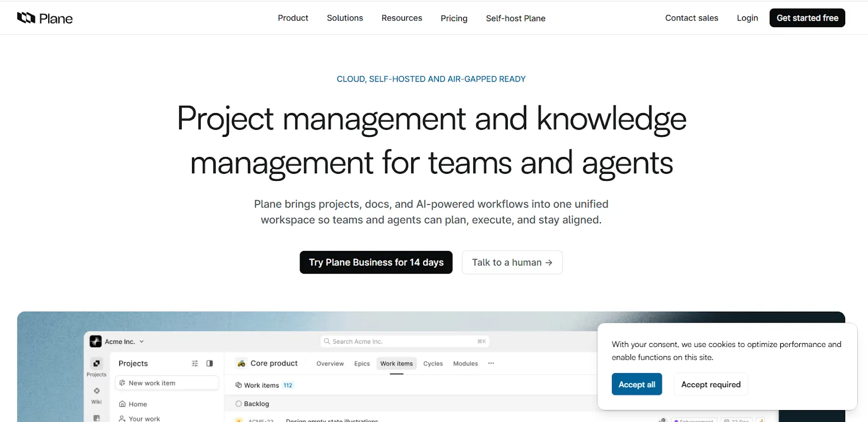Click Login link

[748, 18]
